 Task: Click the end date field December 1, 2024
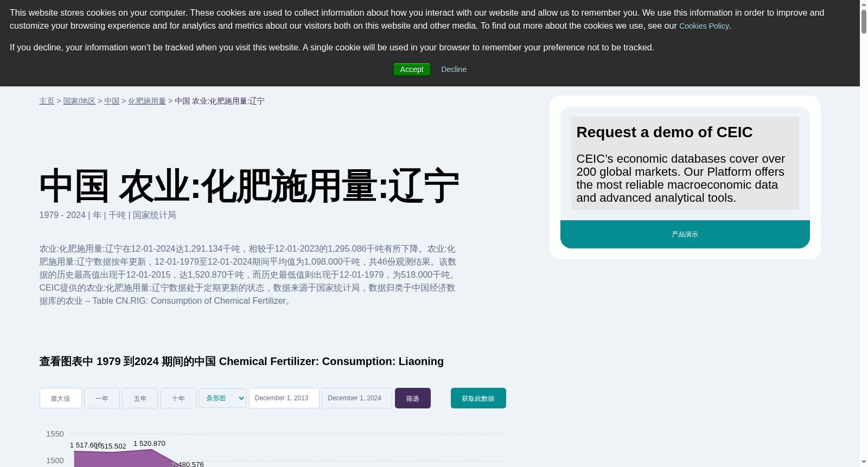point(357,398)
